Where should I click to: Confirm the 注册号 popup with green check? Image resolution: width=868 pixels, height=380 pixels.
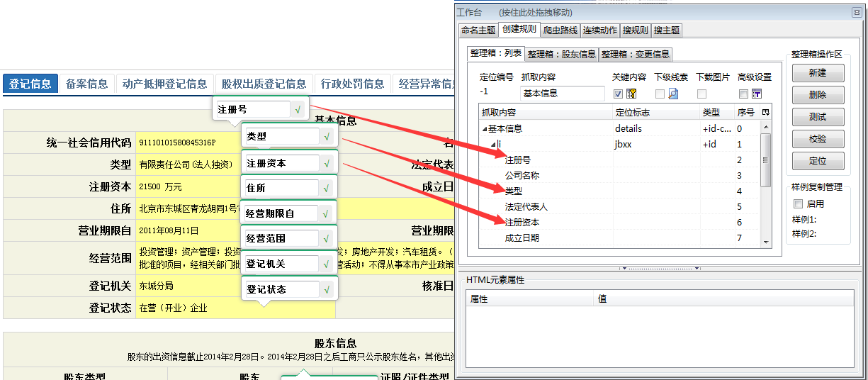(x=298, y=110)
